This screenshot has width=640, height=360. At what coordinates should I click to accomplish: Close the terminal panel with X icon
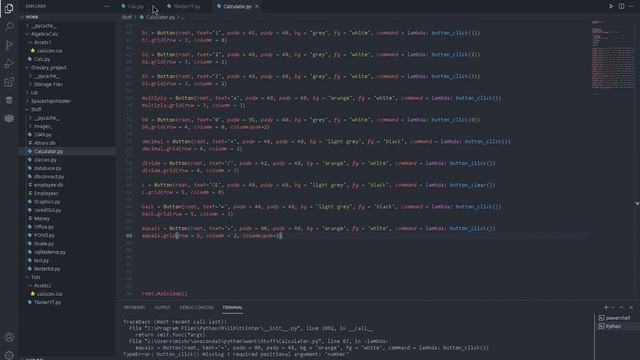click(631, 307)
